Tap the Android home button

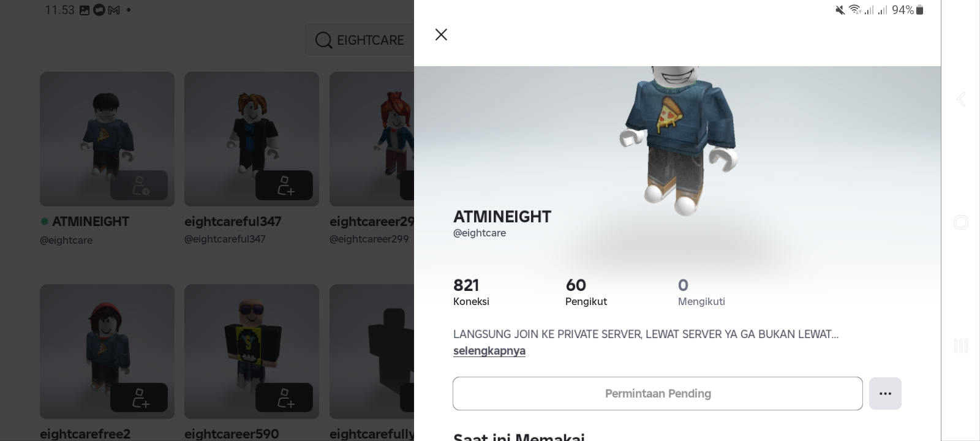click(x=960, y=222)
